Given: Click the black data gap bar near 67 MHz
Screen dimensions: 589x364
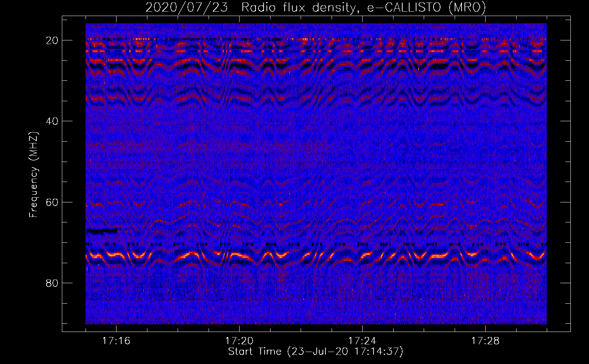Looking at the screenshot, I should (x=102, y=230).
